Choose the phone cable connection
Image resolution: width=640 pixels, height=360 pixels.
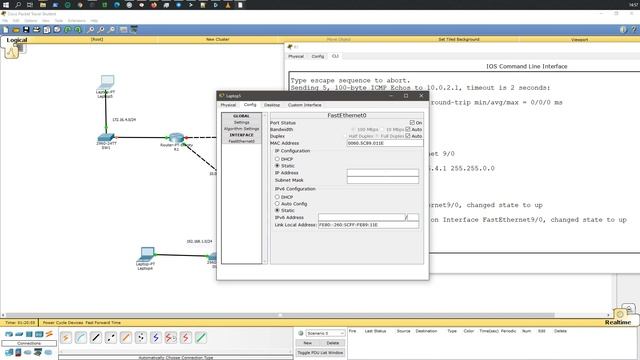coord(141,338)
